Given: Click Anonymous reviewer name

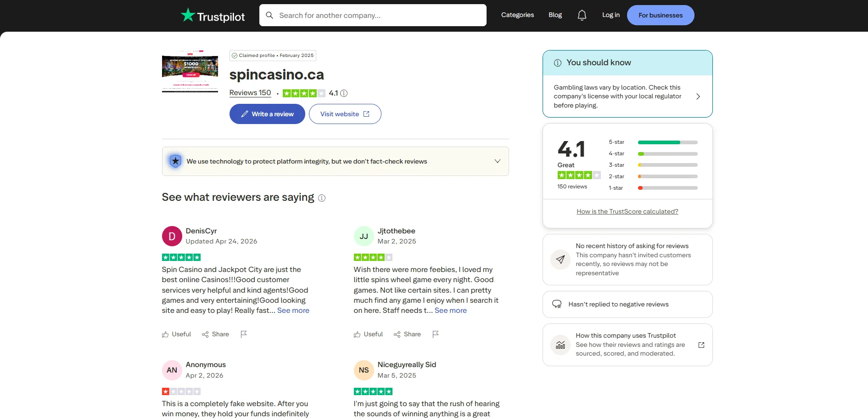Looking at the screenshot, I should [x=206, y=365].
